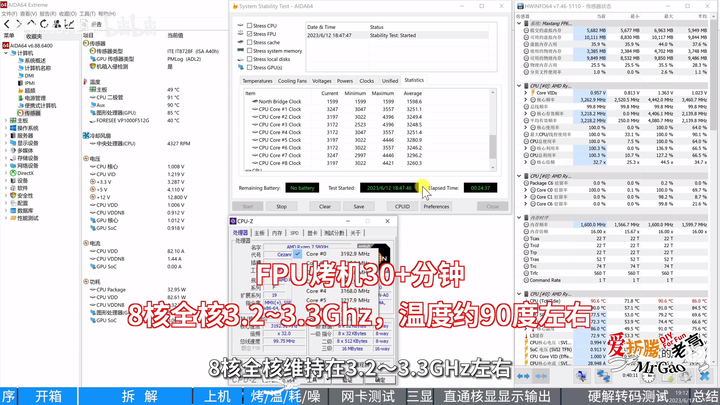Click the 操作系统 Windows logo icon
This screenshot has height=405, width=720.
13,128
